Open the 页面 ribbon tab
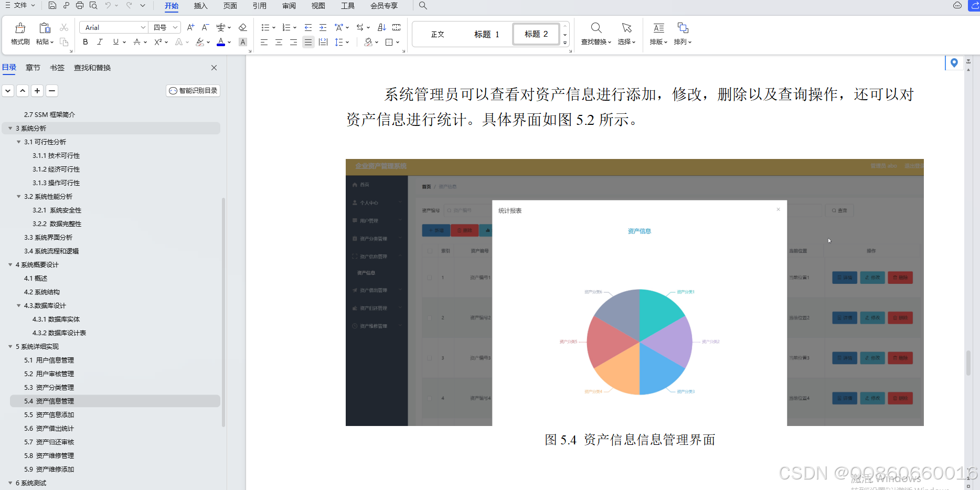 [x=230, y=6]
